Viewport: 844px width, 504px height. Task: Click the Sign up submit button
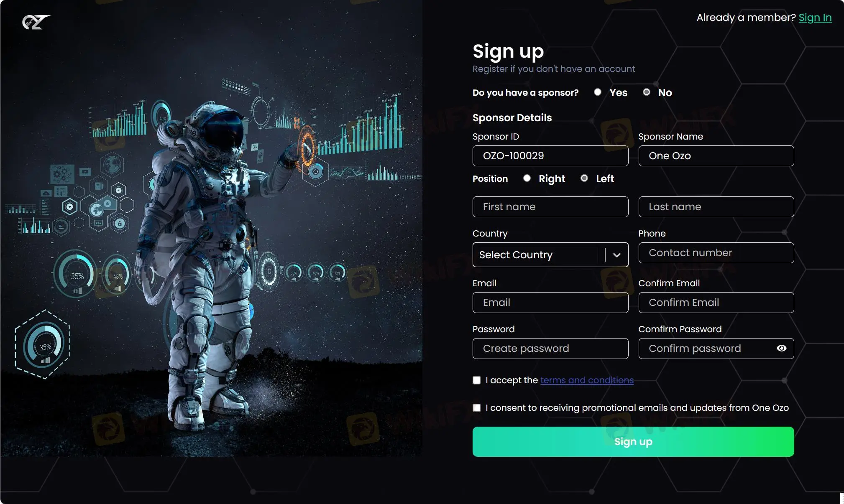click(x=633, y=441)
